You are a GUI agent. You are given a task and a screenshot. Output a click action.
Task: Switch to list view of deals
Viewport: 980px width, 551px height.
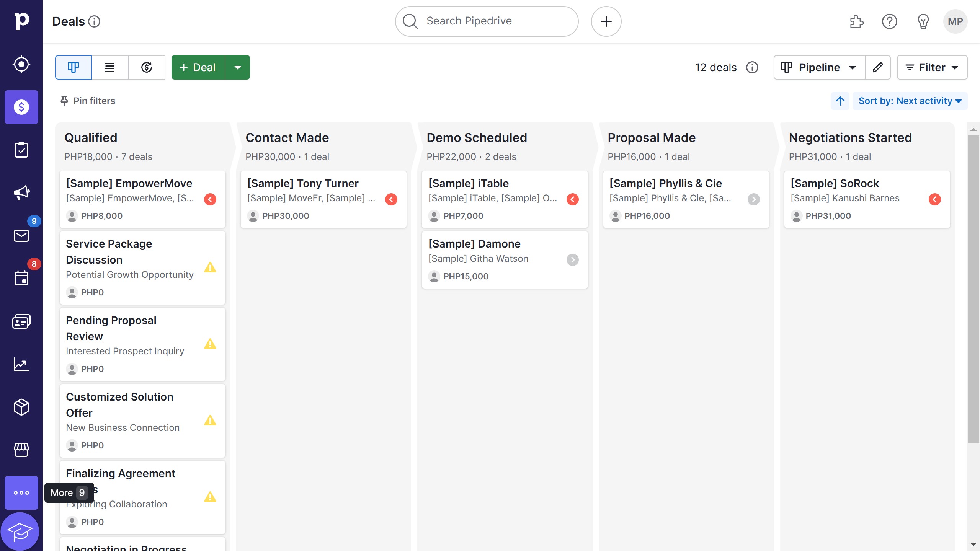coord(110,67)
